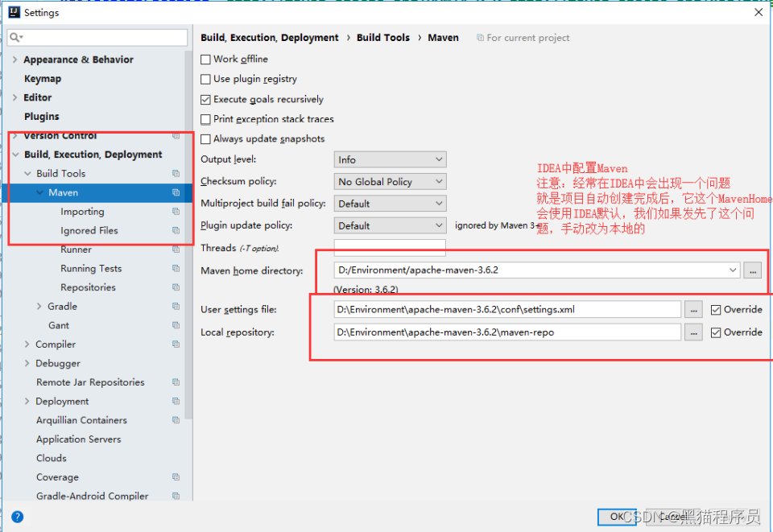
Task: Click the search magnifier icon in settings search
Action: tap(16, 38)
